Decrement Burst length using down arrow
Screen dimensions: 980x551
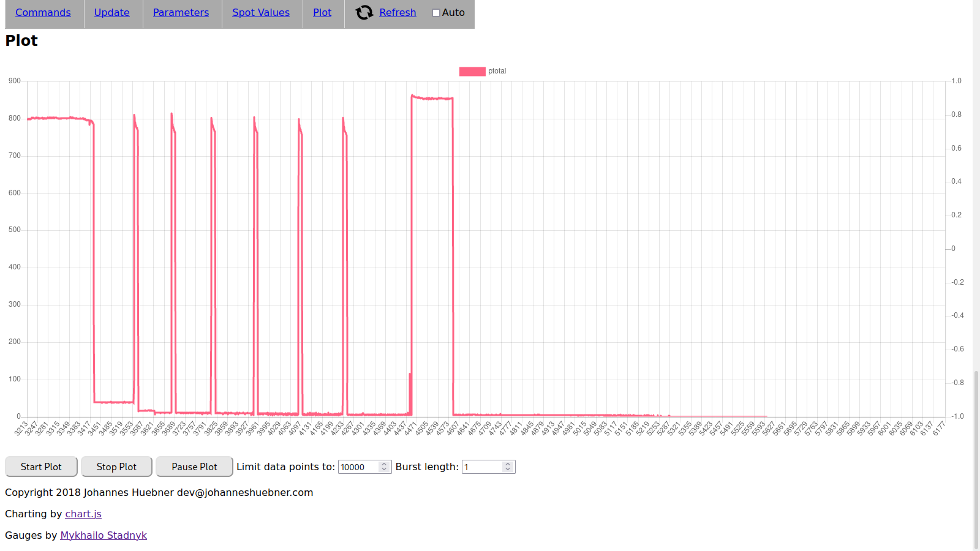[508, 470]
